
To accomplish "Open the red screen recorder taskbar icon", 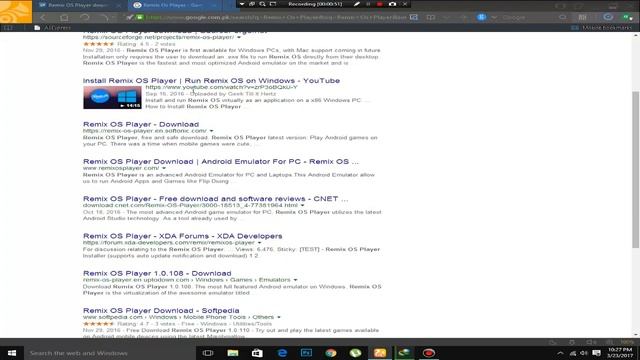I will tap(429, 353).
